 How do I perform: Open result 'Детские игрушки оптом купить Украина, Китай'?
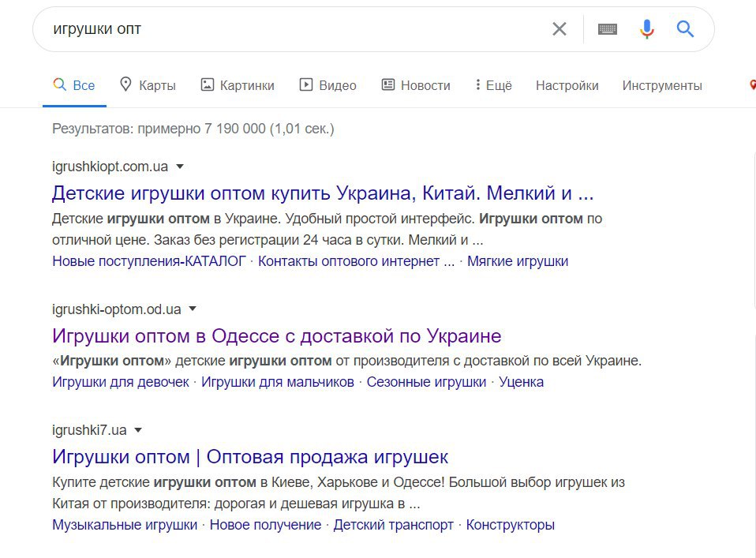click(x=323, y=193)
